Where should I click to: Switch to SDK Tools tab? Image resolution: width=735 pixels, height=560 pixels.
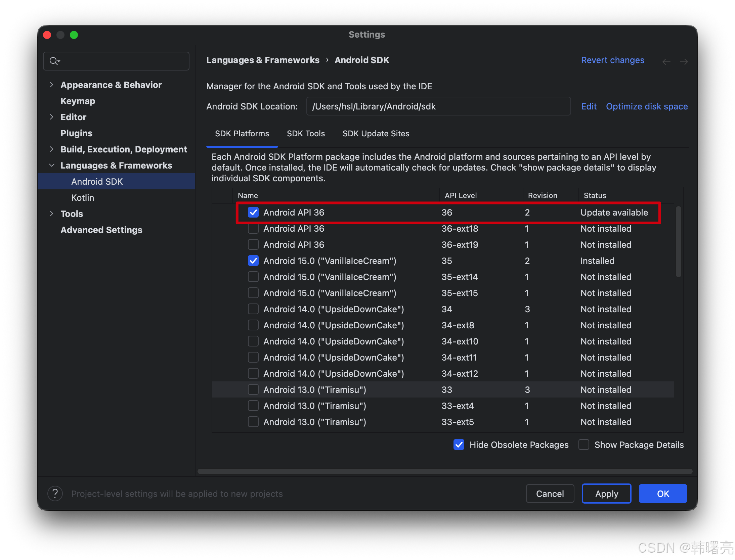[306, 134]
